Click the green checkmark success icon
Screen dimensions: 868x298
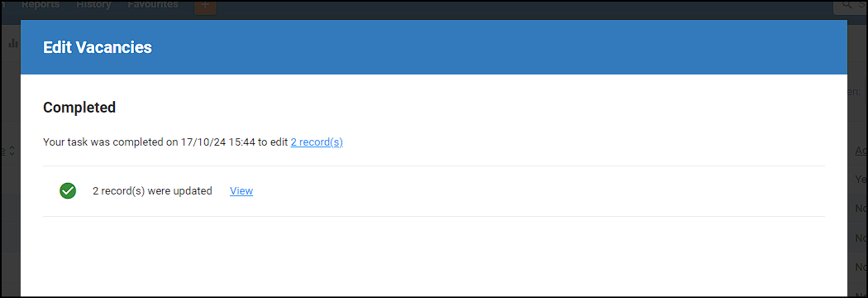(68, 191)
